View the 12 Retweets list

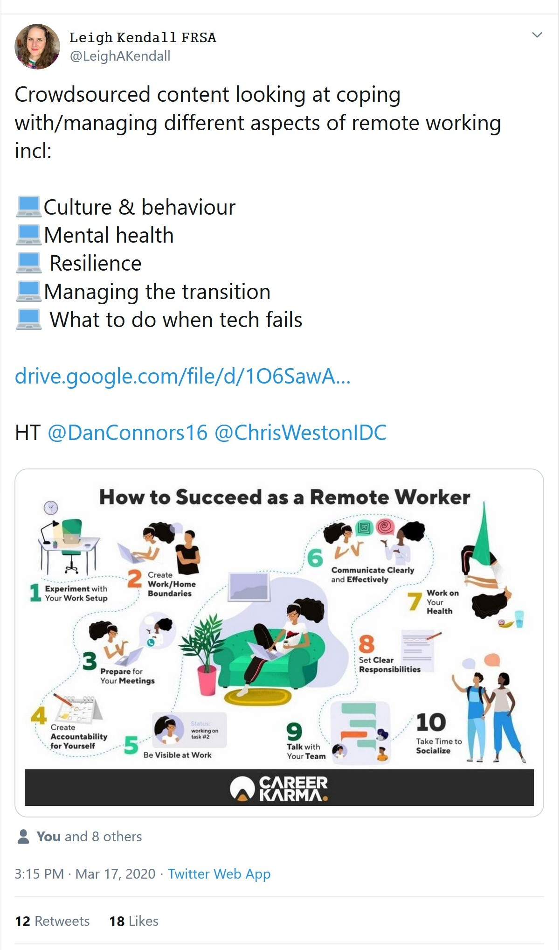[x=52, y=921]
